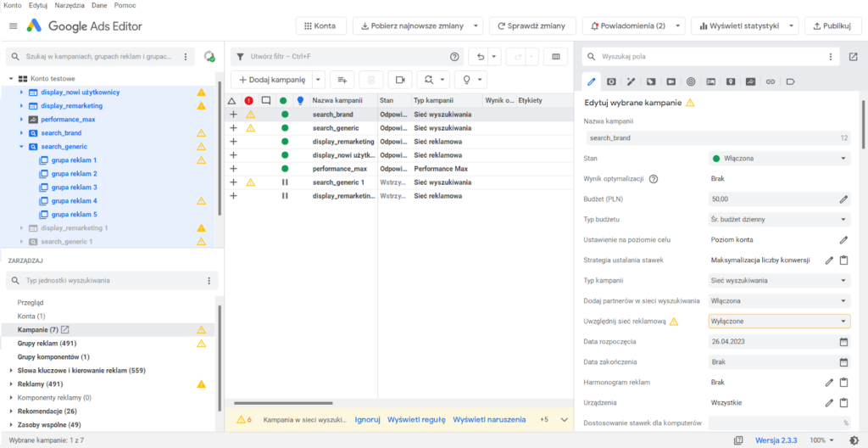Screen dimensions: 868x448
Task: Click the Konta button
Action: (x=321, y=26)
